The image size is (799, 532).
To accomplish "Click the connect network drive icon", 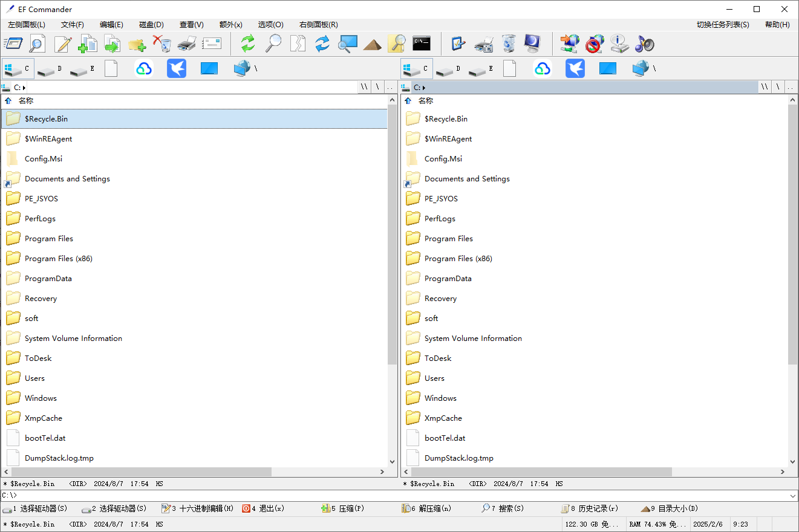I will click(570, 44).
